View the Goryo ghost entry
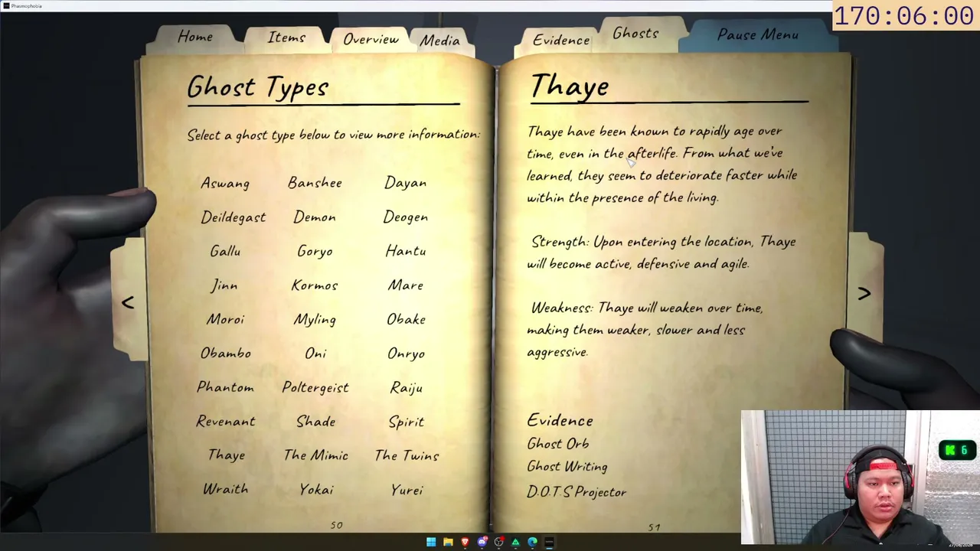This screenshot has height=551, width=980. (x=315, y=252)
